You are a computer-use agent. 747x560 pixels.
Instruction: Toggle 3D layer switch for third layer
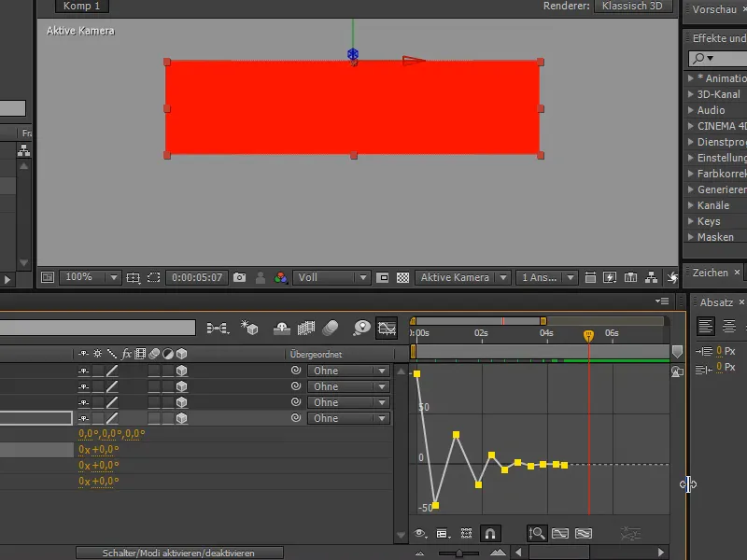pos(181,402)
